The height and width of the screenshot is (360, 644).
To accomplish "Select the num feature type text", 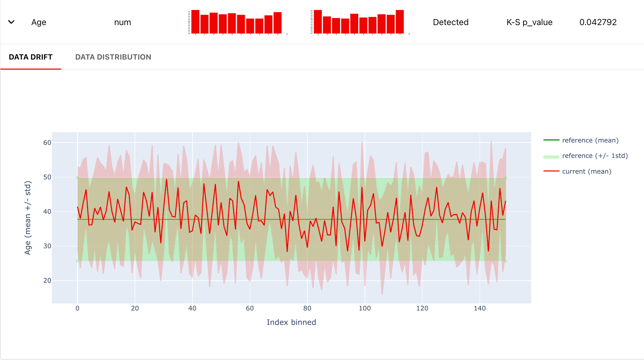I will (123, 22).
